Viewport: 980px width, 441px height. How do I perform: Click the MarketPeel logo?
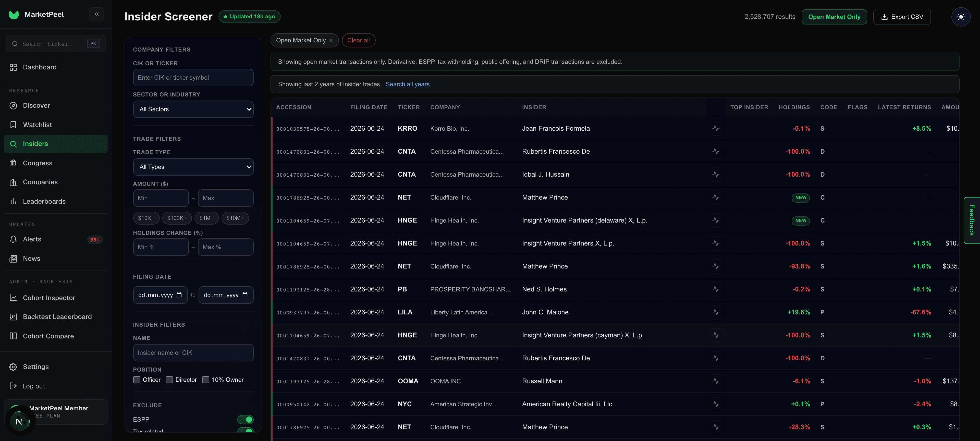point(14,15)
